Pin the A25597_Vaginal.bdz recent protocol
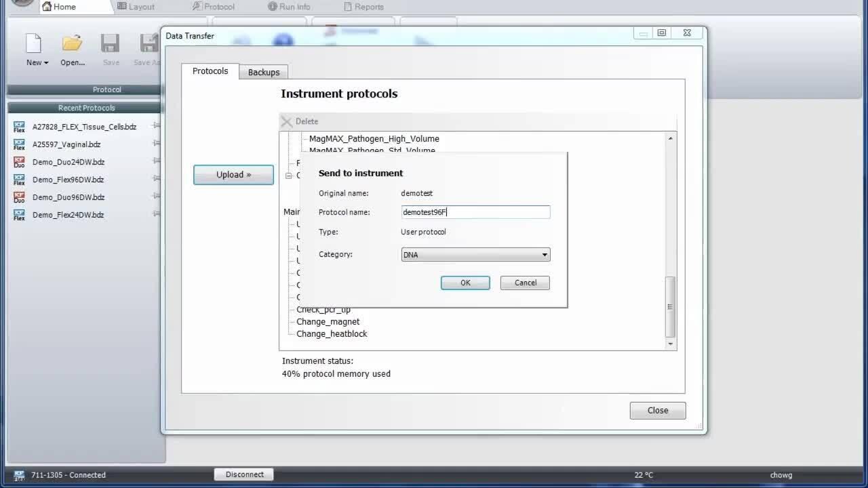Image resolution: width=868 pixels, height=488 pixels. pos(157,144)
